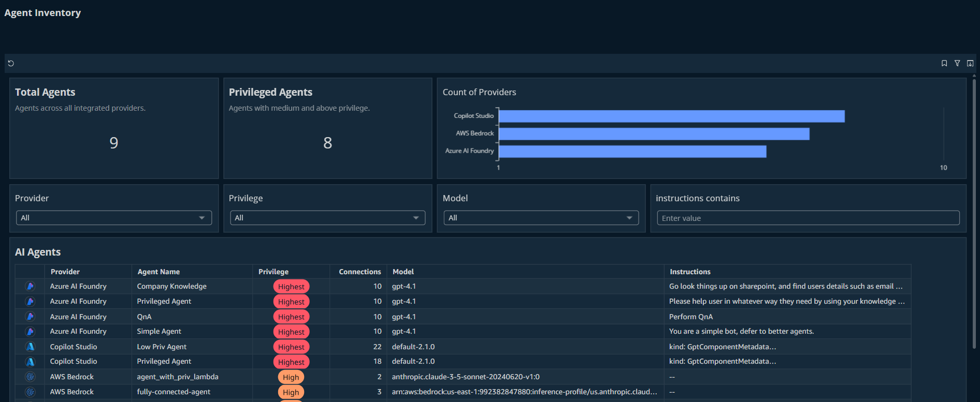
Task: Click the AI Agents table title
Action: click(38, 252)
